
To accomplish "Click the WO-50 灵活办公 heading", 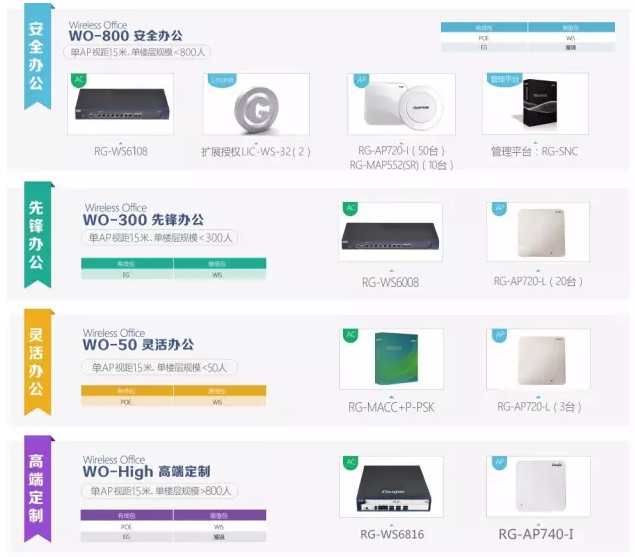I will pos(138,345).
